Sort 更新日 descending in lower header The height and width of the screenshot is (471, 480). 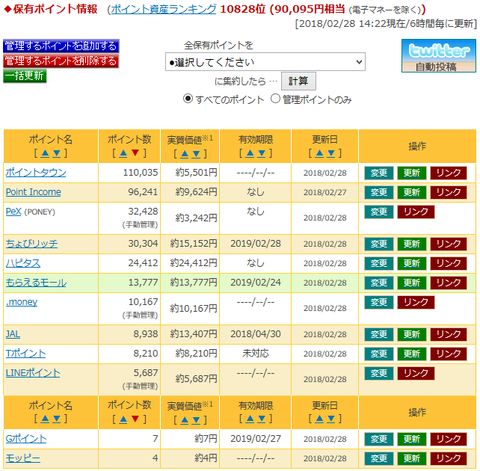(331, 419)
